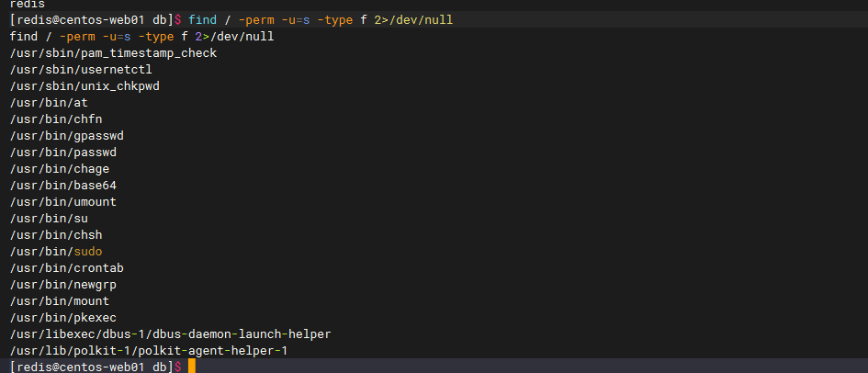The height and width of the screenshot is (373, 868).
Task: Select the dbus-daemon-launch-helper path
Action: tap(170, 334)
